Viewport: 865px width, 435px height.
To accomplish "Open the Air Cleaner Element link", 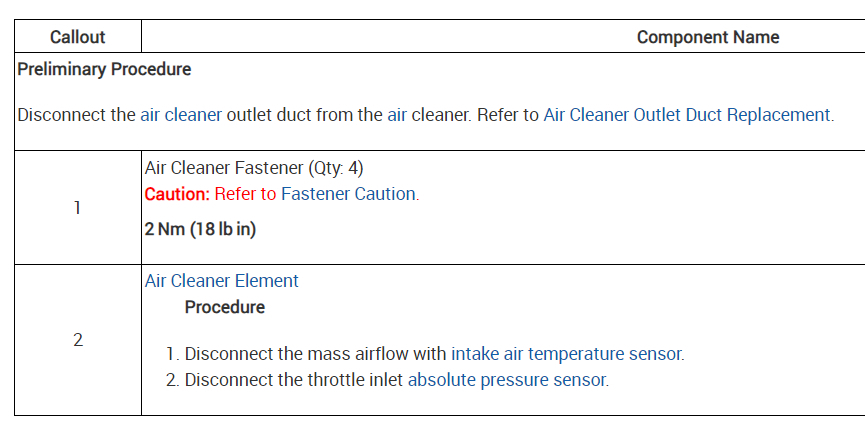I will pos(222,281).
